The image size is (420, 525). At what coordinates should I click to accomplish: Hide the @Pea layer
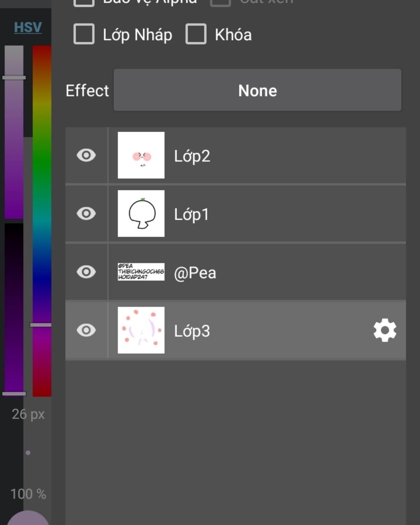86,272
